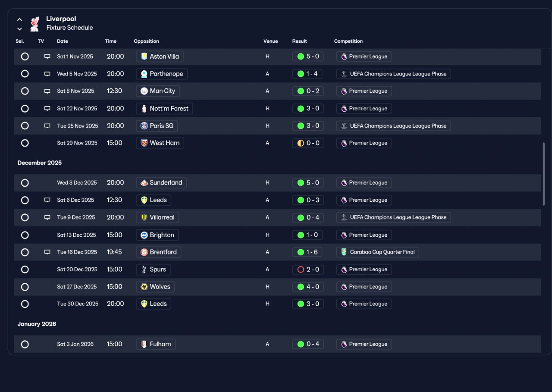552x392 pixels.
Task: Click the up chevron beside Liverpool
Action: coord(19,19)
